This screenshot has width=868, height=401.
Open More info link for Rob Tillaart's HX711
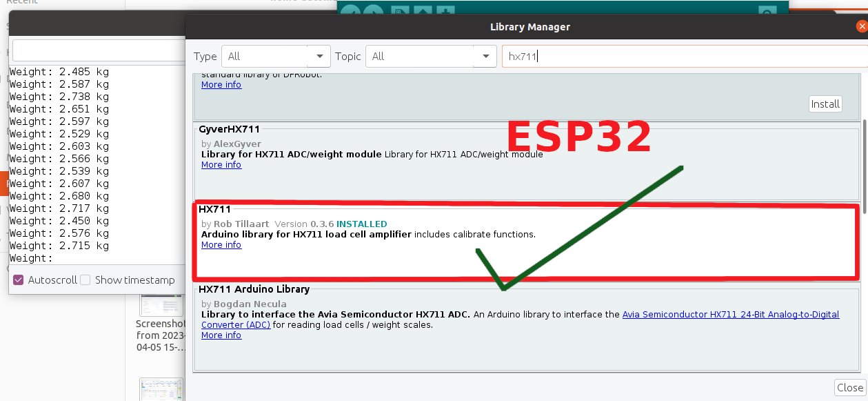coord(221,244)
